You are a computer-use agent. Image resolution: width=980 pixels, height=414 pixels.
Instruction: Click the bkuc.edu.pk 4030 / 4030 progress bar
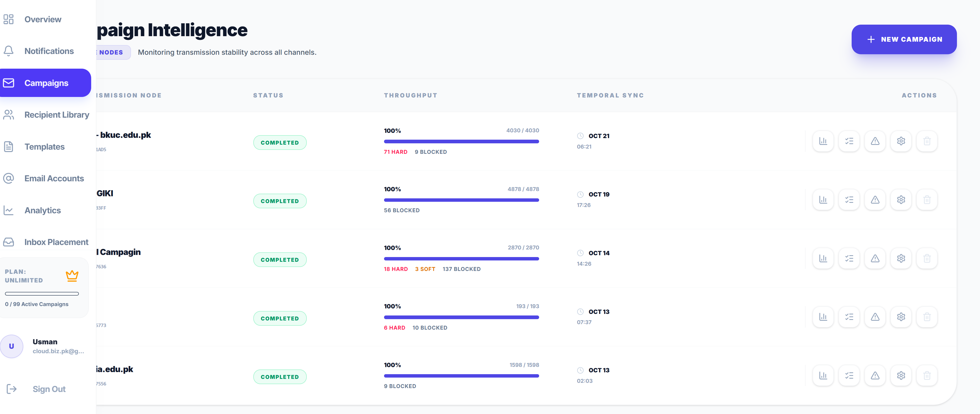tap(461, 141)
